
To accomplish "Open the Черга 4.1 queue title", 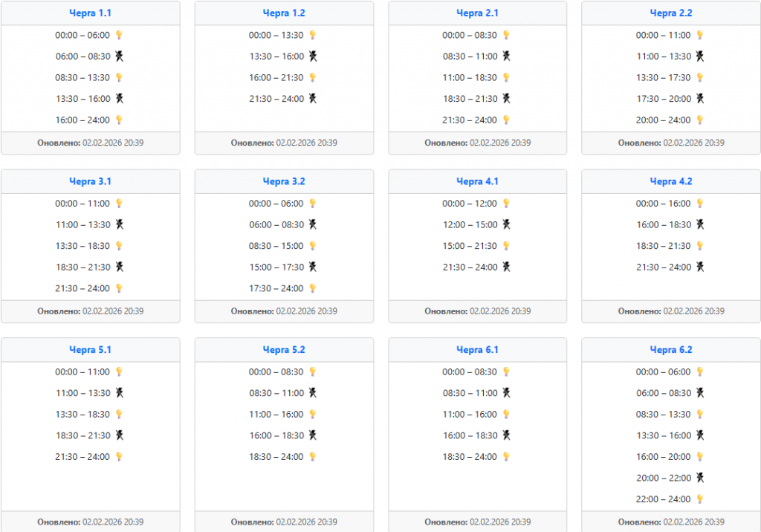I will pos(477,181).
